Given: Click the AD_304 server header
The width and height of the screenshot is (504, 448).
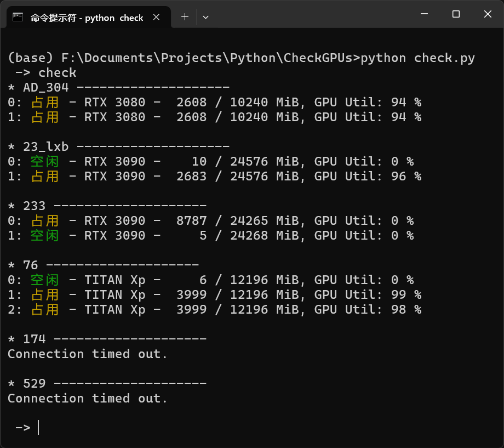Looking at the screenshot, I should point(119,87).
